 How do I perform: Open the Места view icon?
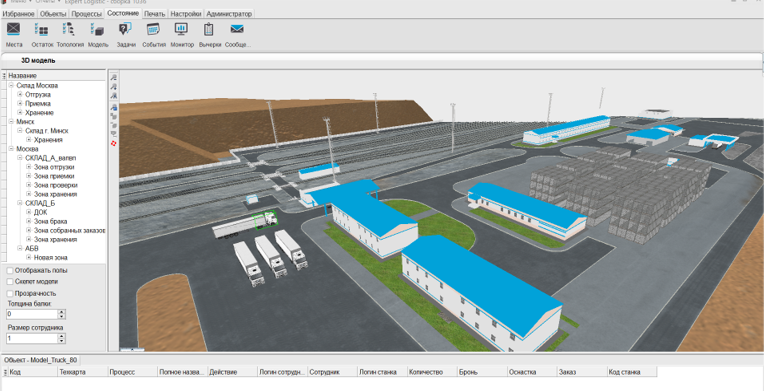[14, 30]
